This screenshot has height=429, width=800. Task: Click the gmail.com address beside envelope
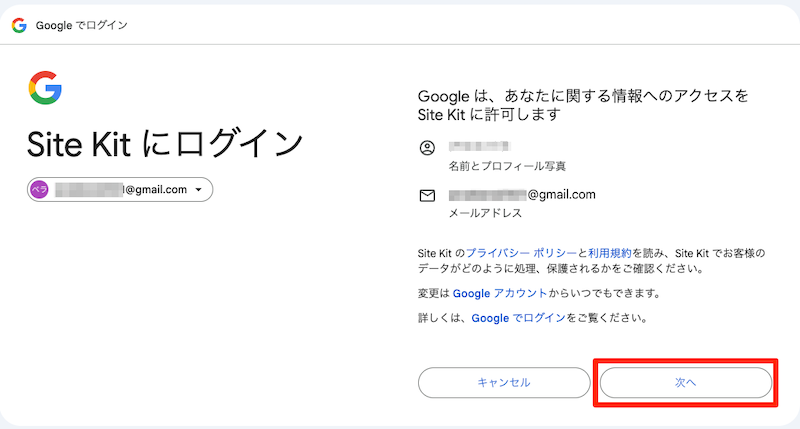(x=522, y=194)
